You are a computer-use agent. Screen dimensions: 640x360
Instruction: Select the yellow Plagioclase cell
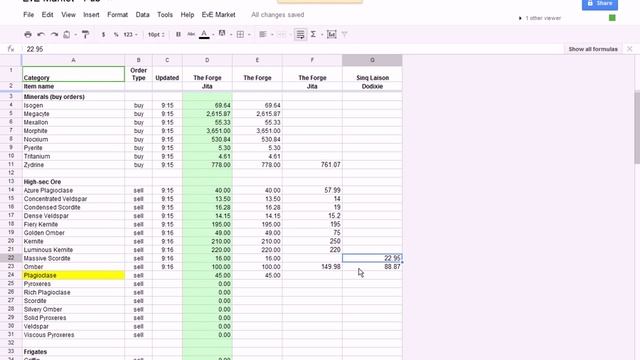tap(73, 275)
